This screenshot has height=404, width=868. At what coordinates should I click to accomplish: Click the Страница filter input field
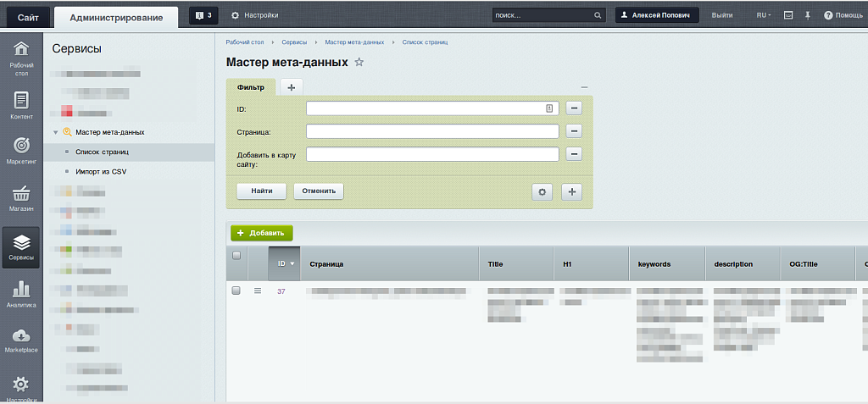tap(432, 131)
